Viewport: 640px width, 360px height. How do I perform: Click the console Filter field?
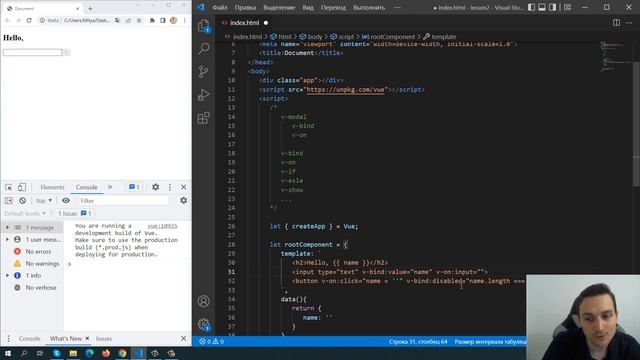coord(123,200)
